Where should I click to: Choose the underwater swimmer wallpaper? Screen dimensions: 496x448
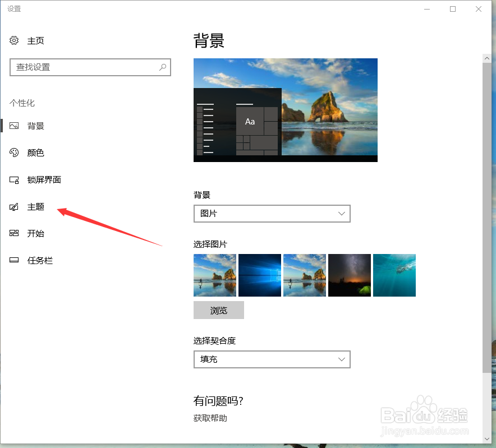coord(394,275)
